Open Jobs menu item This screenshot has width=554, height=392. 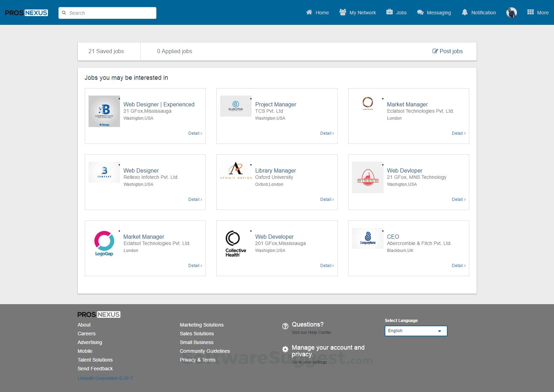pyautogui.click(x=397, y=13)
